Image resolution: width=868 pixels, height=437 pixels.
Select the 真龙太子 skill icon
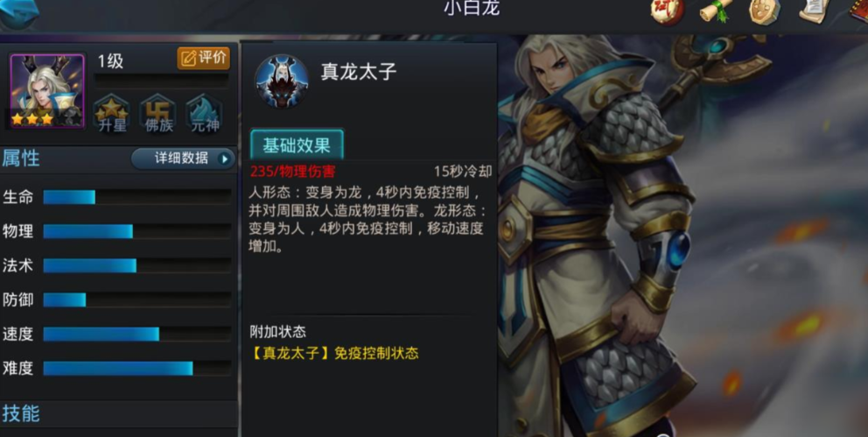tap(282, 81)
